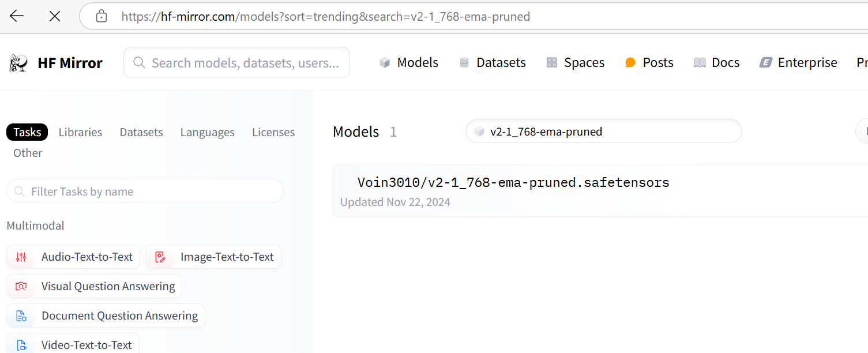Open the Docs nav link
868x353 pixels.
pos(717,62)
